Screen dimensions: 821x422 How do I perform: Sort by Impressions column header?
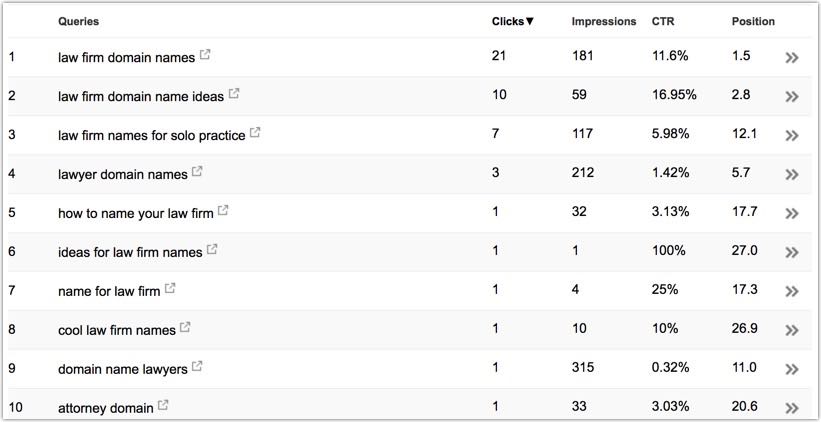click(x=604, y=22)
